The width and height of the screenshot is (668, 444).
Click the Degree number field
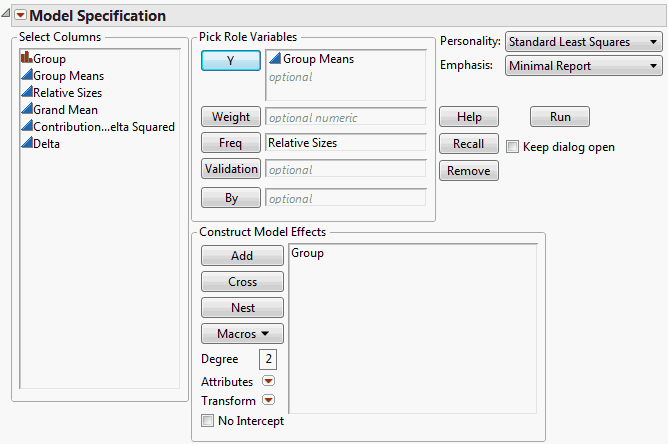[268, 359]
